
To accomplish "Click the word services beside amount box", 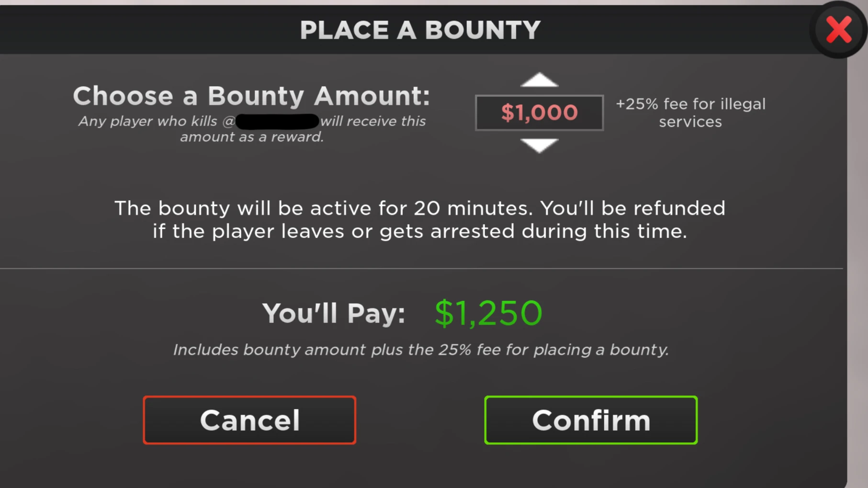I will [690, 122].
